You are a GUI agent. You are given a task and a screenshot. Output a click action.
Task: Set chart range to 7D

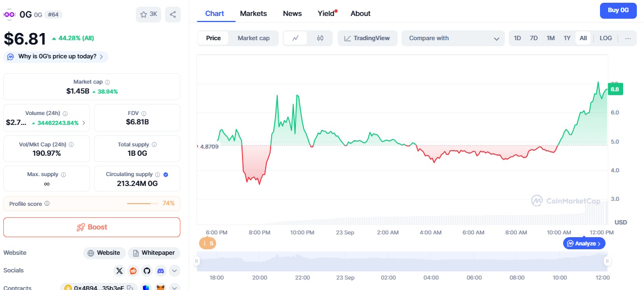click(x=534, y=38)
